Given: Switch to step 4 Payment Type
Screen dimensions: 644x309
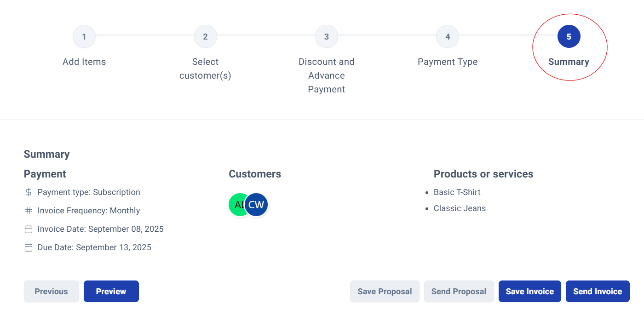Looking at the screenshot, I should [448, 37].
